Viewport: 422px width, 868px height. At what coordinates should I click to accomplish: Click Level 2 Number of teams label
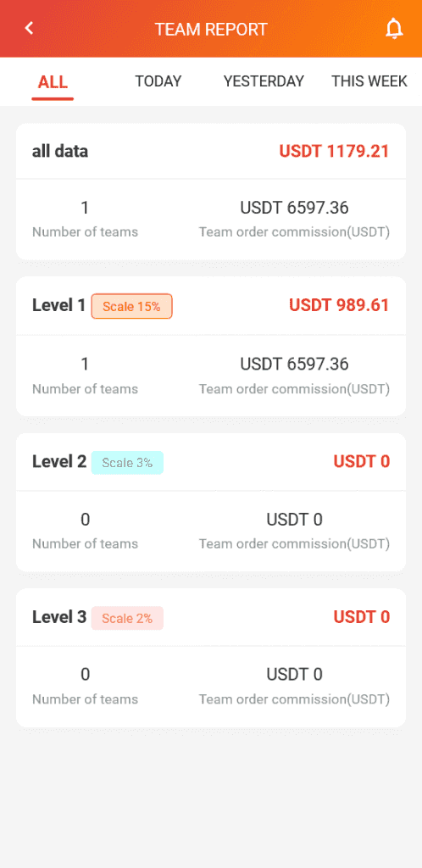coord(86,543)
